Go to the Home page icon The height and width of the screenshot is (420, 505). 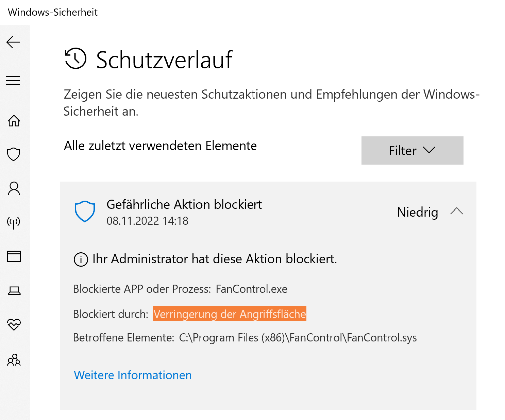[x=14, y=121]
